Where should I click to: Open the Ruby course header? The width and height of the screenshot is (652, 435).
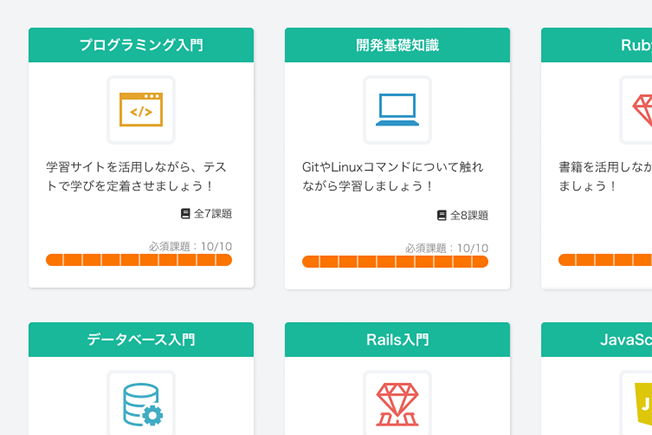(x=596, y=45)
